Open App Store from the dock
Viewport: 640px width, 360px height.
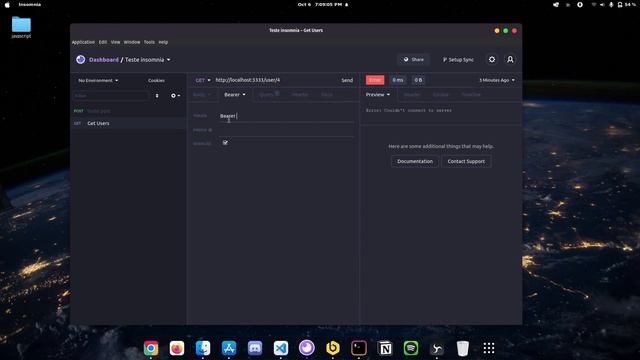[229, 348]
